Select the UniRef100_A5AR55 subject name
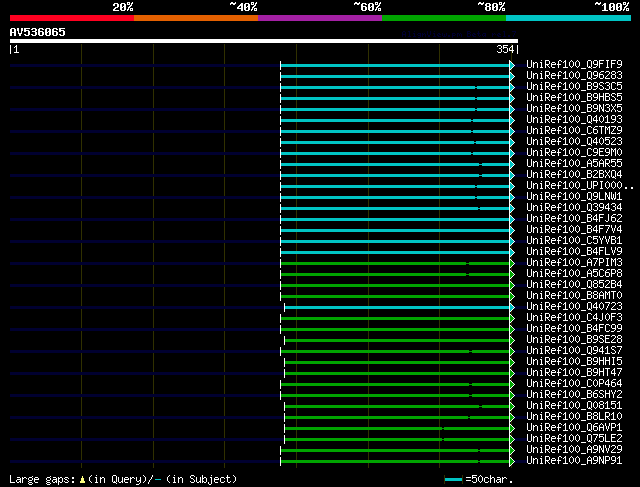Viewport: 640px width, 487px height. pyautogui.click(x=574, y=164)
